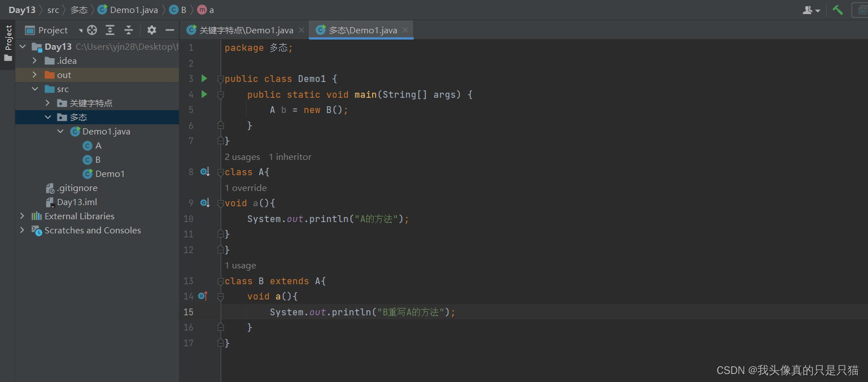868x382 pixels.
Task: Select the .gitignore file
Action: 72,188
